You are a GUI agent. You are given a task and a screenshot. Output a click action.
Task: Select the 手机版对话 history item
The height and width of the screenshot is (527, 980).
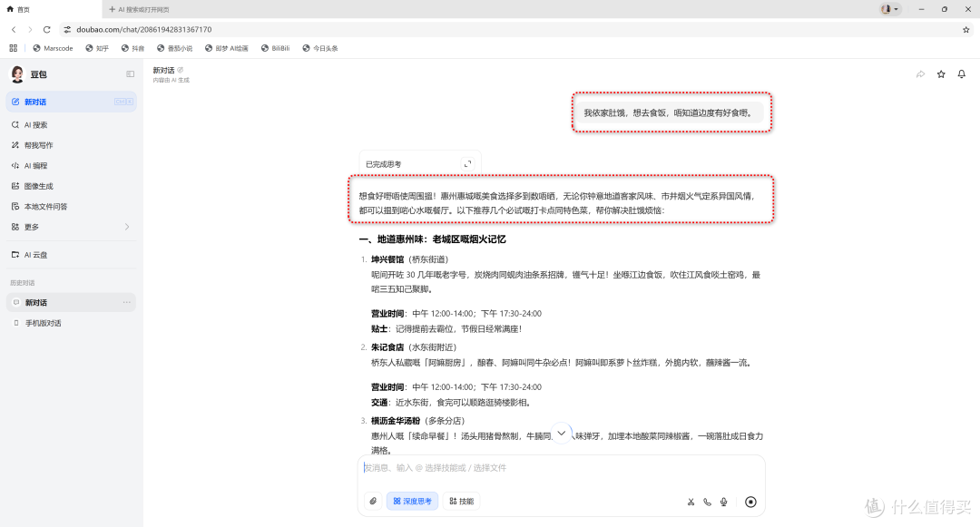point(72,323)
